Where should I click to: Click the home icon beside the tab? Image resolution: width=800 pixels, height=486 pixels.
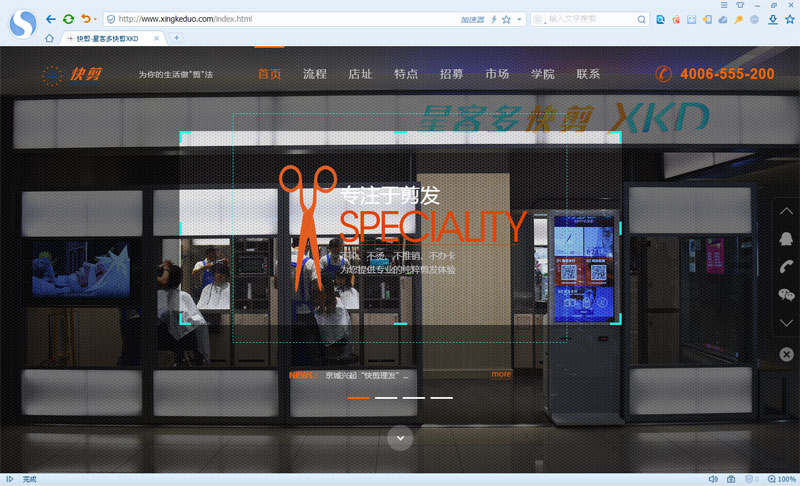pyautogui.click(x=49, y=38)
